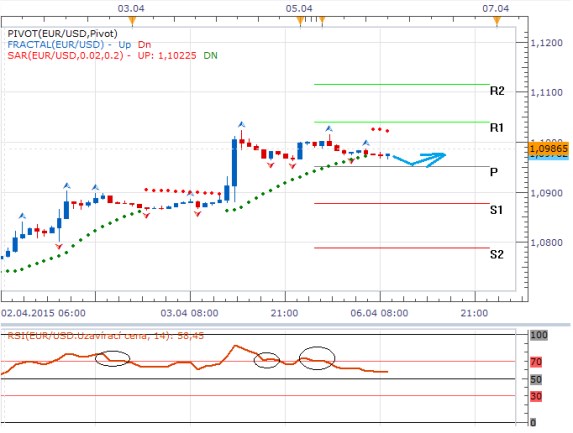This screenshot has height=433, width=573.
Task: Click the orange event marker under 03.04
Action: pyautogui.click(x=132, y=21)
